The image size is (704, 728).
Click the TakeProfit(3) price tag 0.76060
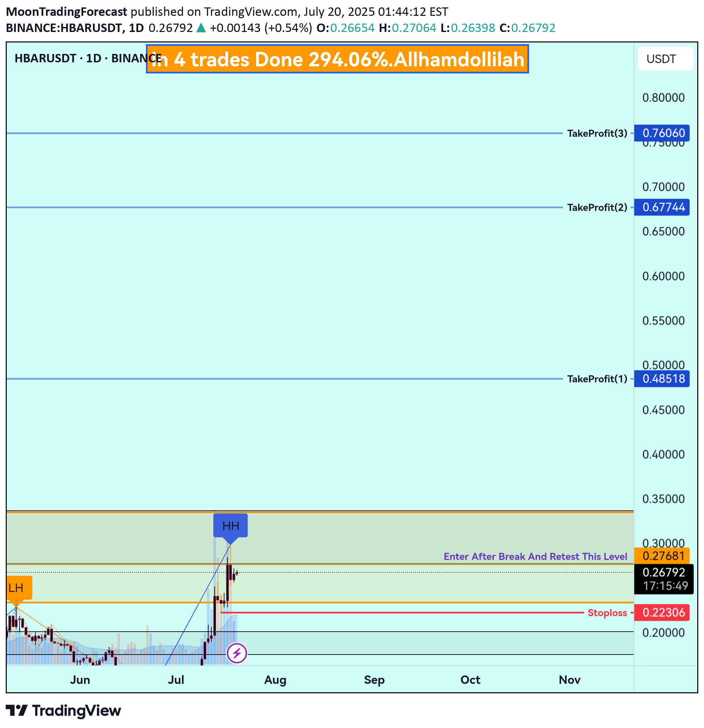662,133
